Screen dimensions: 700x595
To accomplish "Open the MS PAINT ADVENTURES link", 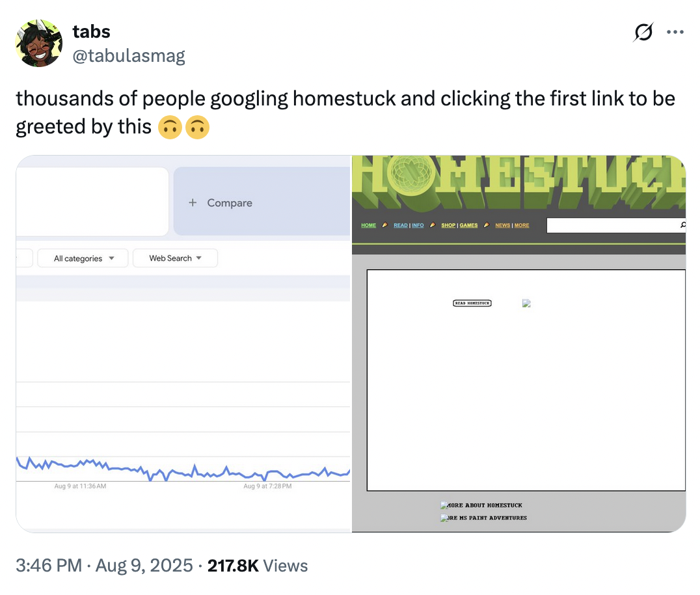I will pos(487,518).
